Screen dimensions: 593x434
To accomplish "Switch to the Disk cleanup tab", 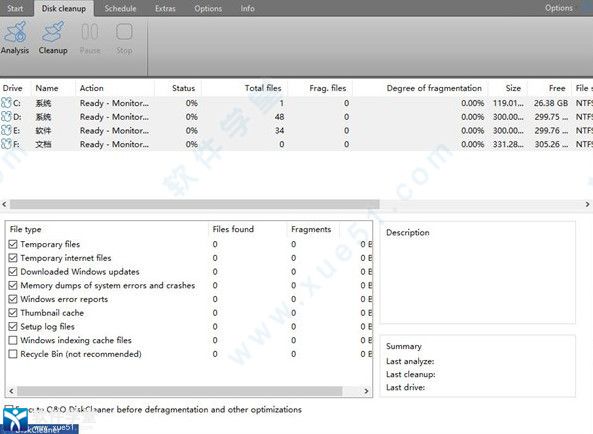I will coord(64,8).
